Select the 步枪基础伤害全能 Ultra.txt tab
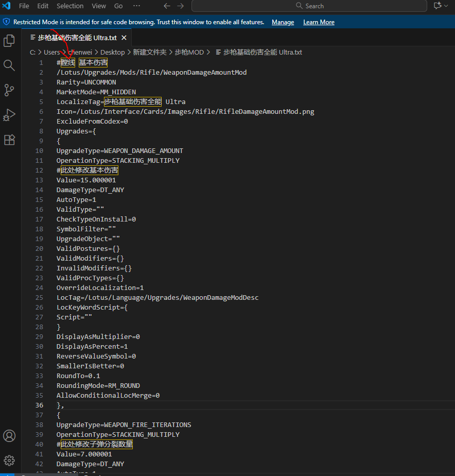The height and width of the screenshot is (476, 455). (77, 38)
